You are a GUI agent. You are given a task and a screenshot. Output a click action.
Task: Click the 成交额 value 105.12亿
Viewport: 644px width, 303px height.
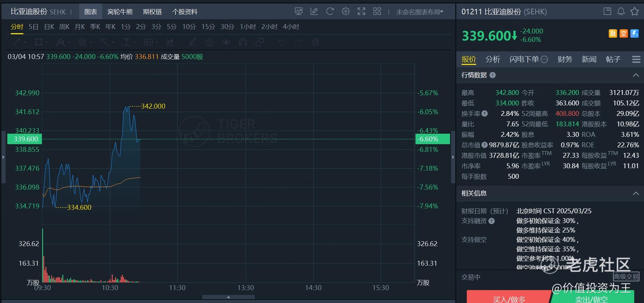tap(626, 103)
